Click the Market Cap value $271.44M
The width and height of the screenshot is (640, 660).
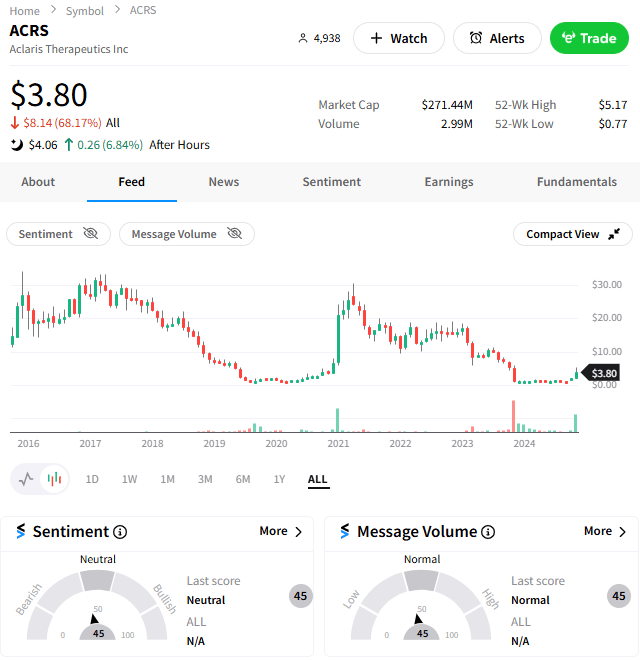tap(447, 105)
